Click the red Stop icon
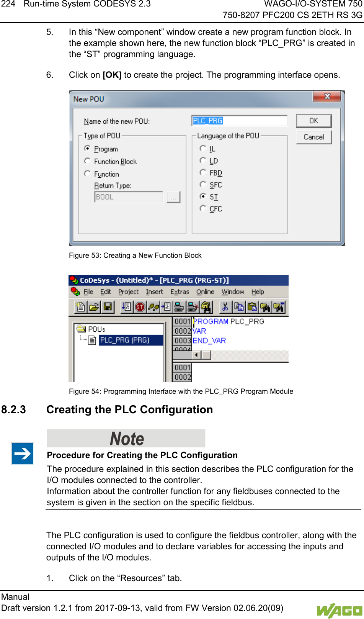The height and width of the screenshot is (619, 364). point(140,307)
